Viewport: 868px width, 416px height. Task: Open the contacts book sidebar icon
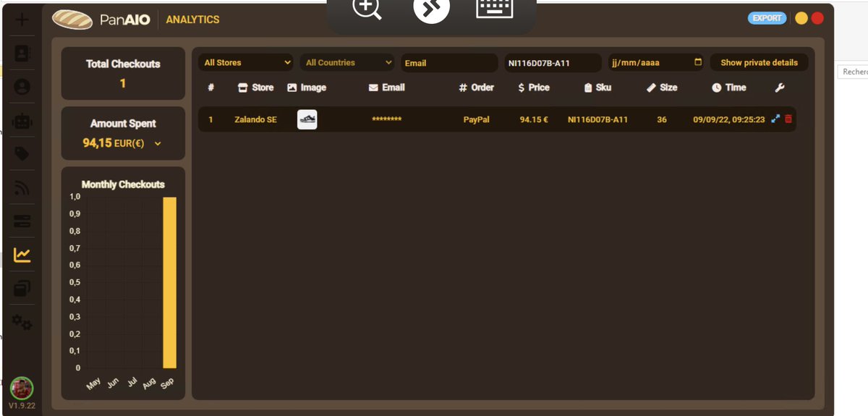(22, 53)
